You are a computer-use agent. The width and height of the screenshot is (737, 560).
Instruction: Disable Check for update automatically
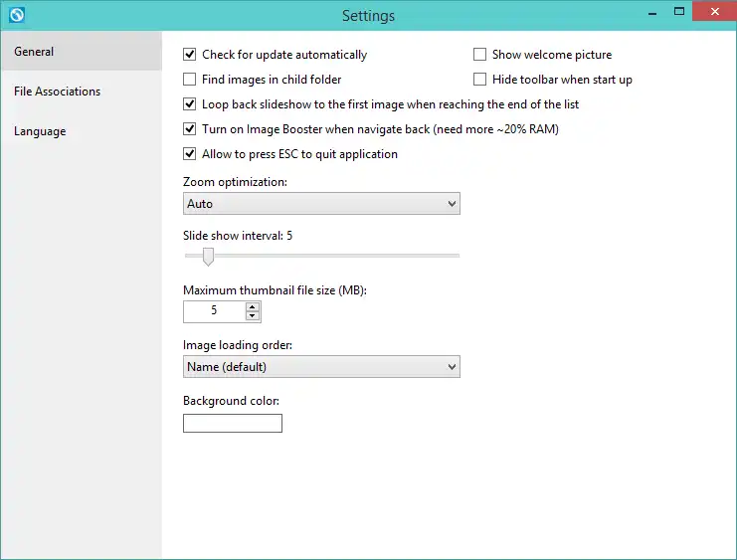(x=190, y=55)
